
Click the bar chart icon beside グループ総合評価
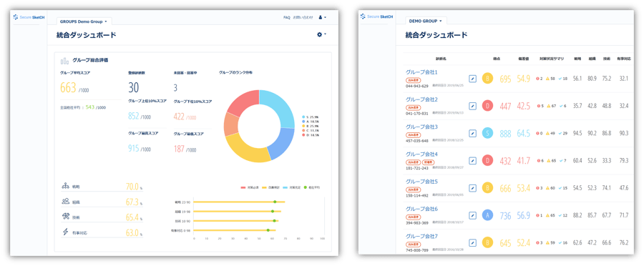pos(64,61)
